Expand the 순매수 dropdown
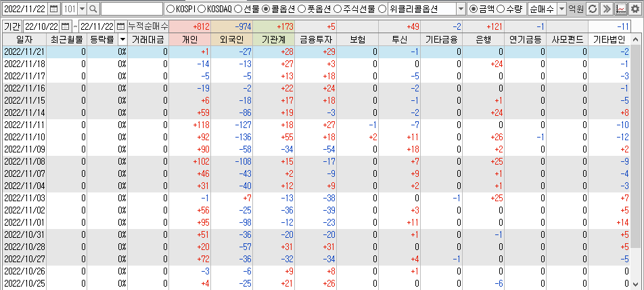This screenshot has height=290, width=644. (561, 9)
